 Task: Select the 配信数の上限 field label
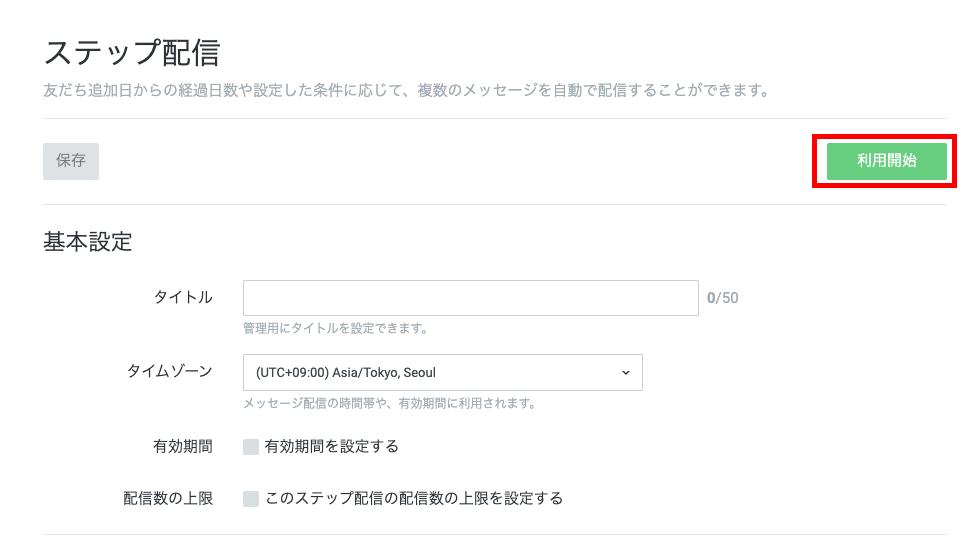click(x=168, y=498)
